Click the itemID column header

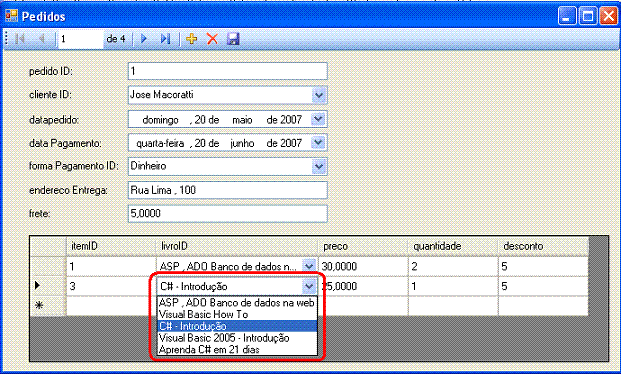pyautogui.click(x=111, y=246)
